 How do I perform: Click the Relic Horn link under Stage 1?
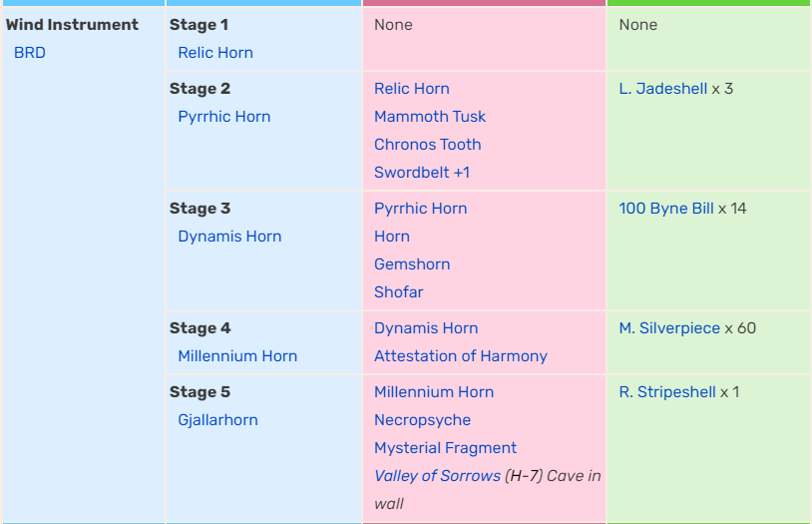pyautogui.click(x=215, y=53)
